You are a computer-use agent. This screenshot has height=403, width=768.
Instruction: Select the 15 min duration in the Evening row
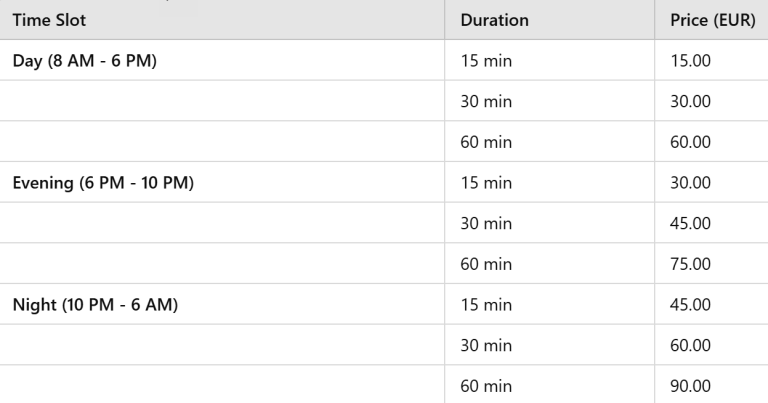(485, 183)
